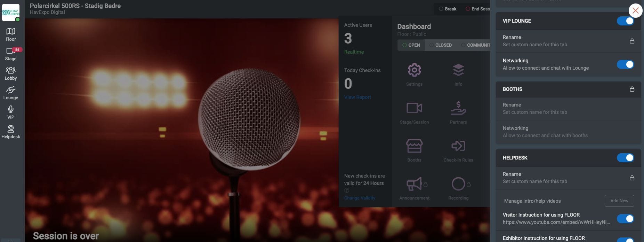Click 'Exhibitor Instruction for using FLOOR' text
Screen dimensions: 644x242
point(544,238)
